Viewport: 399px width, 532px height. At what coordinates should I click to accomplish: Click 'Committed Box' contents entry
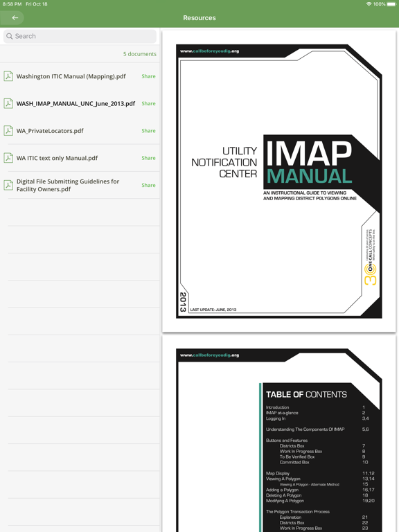pos(294,462)
